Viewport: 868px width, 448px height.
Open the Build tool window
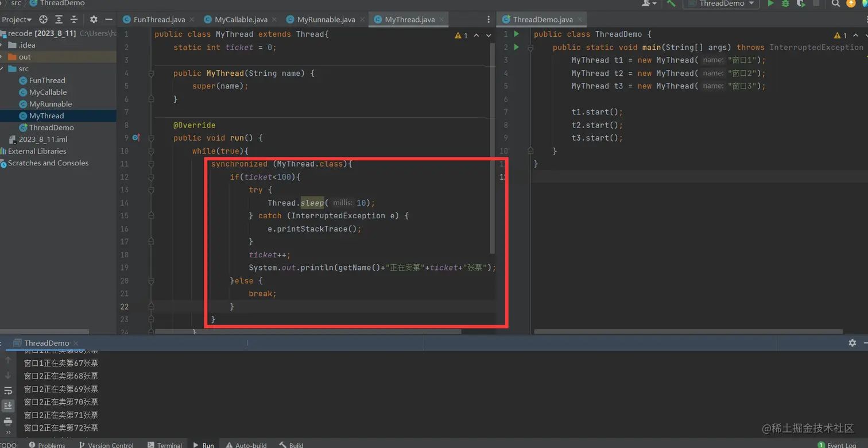pos(292,445)
